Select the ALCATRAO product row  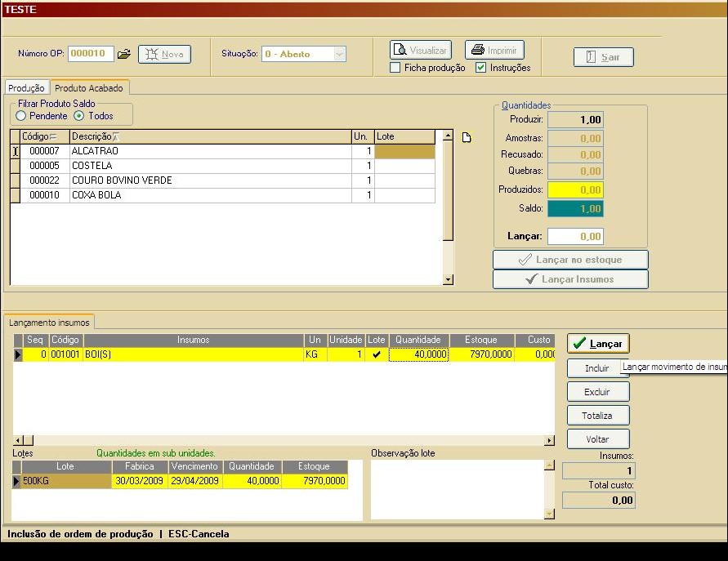[x=223, y=151]
